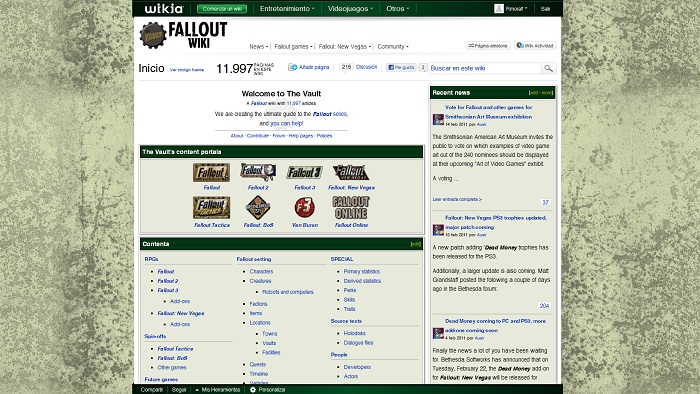Expand the Otros dropdown
700x394 pixels.
click(397, 8)
